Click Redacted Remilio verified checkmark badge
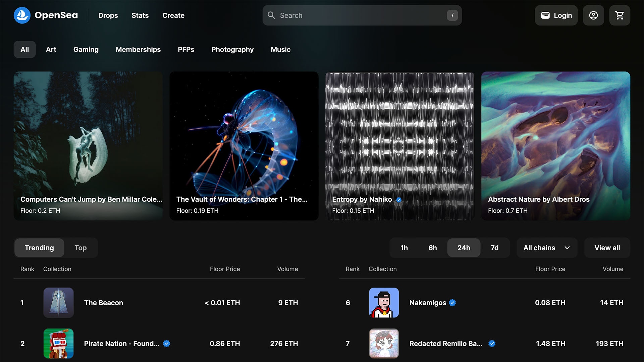644x362 pixels. (x=492, y=344)
